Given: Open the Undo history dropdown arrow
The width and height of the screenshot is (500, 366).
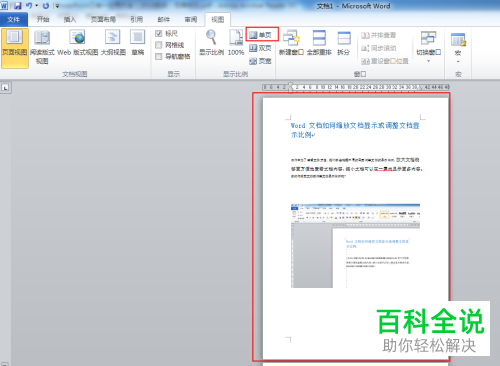Looking at the screenshot, I should [36, 6].
